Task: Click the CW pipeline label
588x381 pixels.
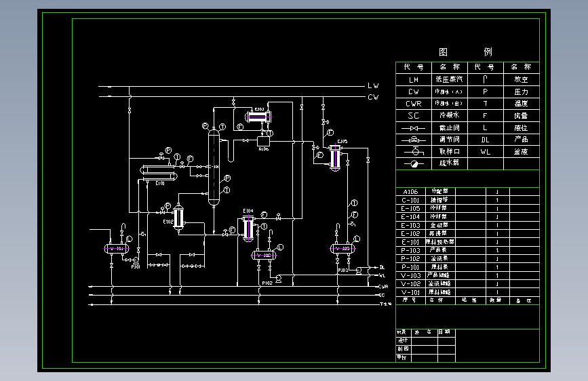Action: coord(373,97)
